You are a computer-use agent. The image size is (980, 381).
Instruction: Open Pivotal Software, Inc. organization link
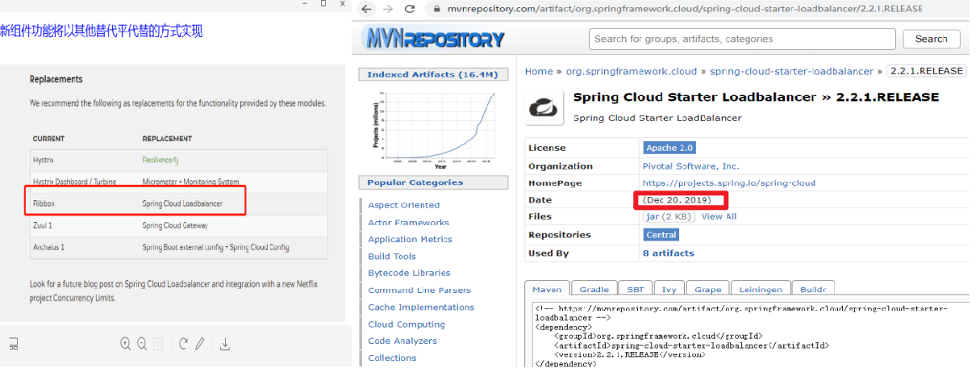[690, 166]
